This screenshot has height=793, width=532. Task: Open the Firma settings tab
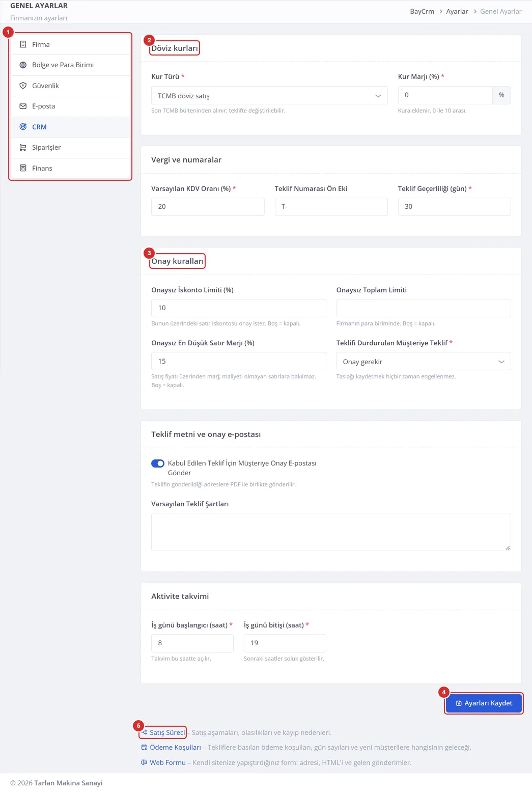70,44
